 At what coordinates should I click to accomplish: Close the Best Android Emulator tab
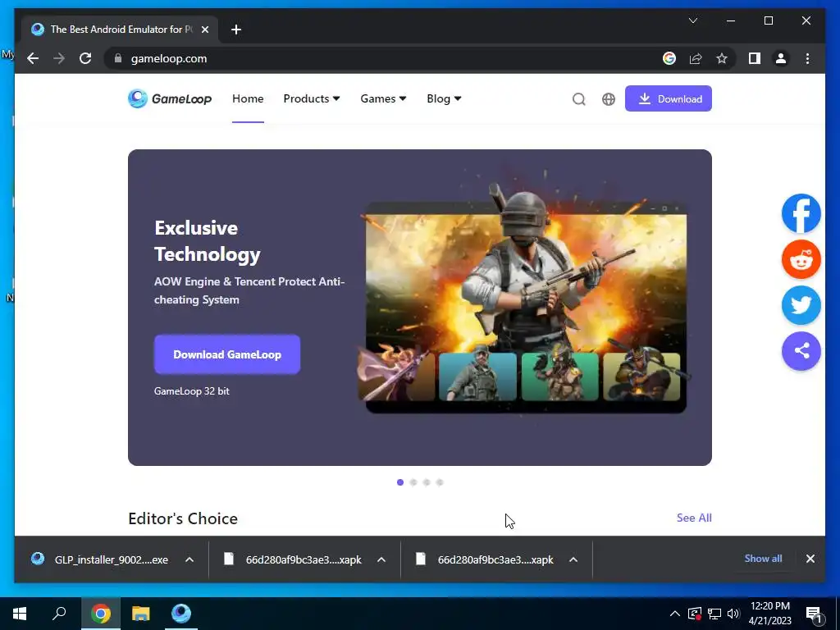click(x=204, y=30)
